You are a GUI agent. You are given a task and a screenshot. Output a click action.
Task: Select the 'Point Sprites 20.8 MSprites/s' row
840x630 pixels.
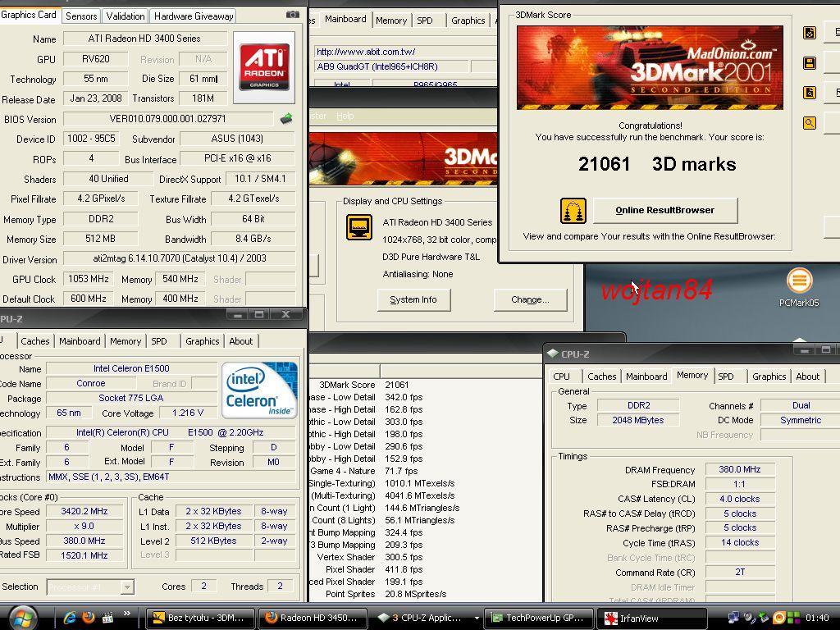coord(426,595)
